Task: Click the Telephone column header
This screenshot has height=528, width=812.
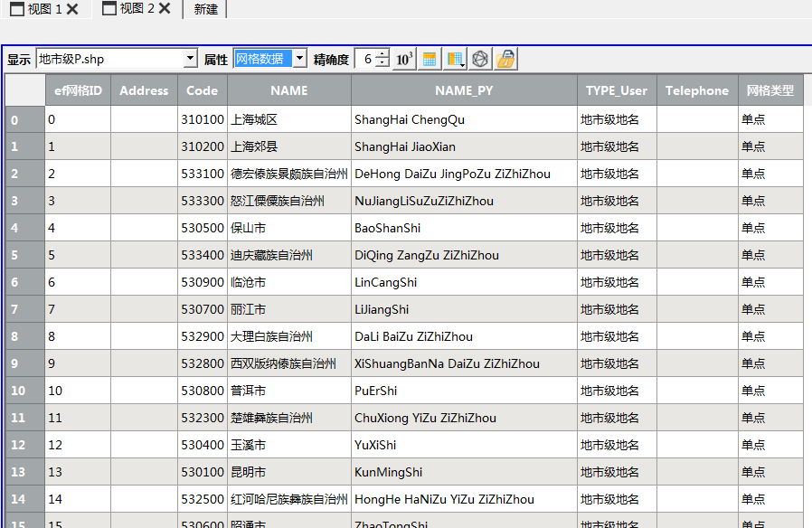Action: pos(697,90)
